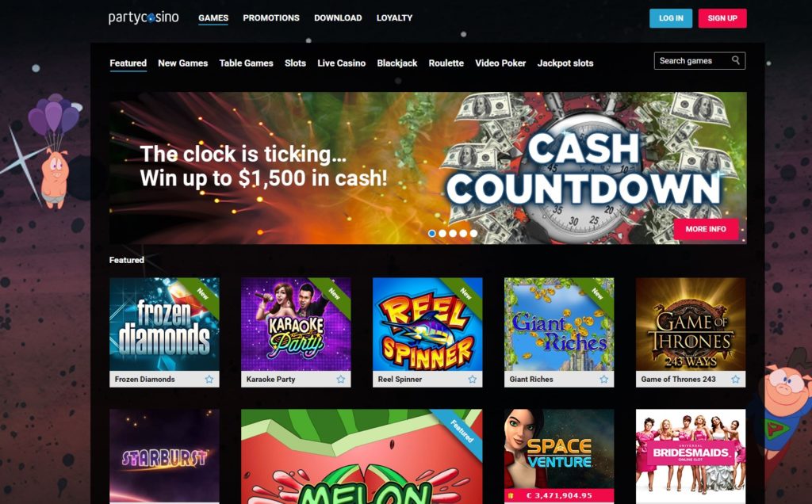Image resolution: width=812 pixels, height=504 pixels.
Task: Show the last carousel slide dot
Action: pos(473,233)
